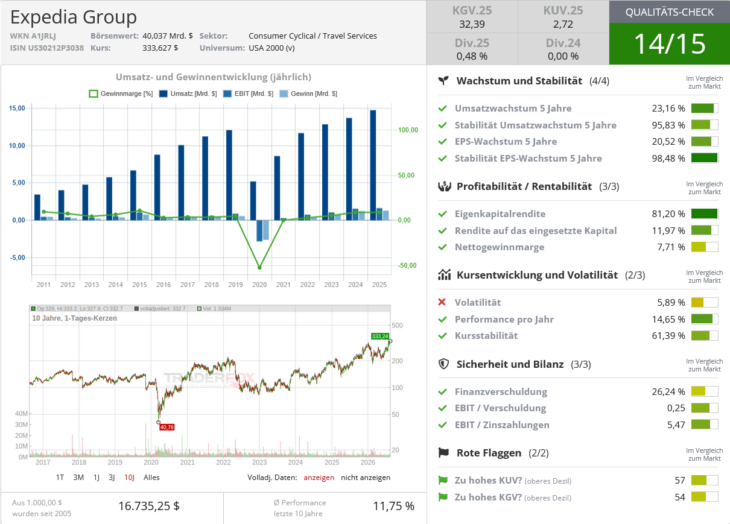The height and width of the screenshot is (524, 730).
Task: Click the green flag beside Zu hohes KGV
Action: [443, 497]
